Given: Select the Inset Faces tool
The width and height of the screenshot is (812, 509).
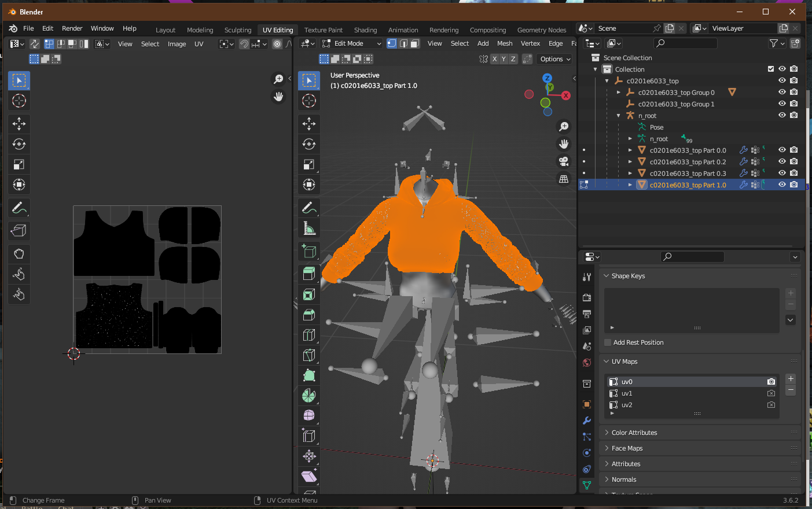Looking at the screenshot, I should point(309,294).
